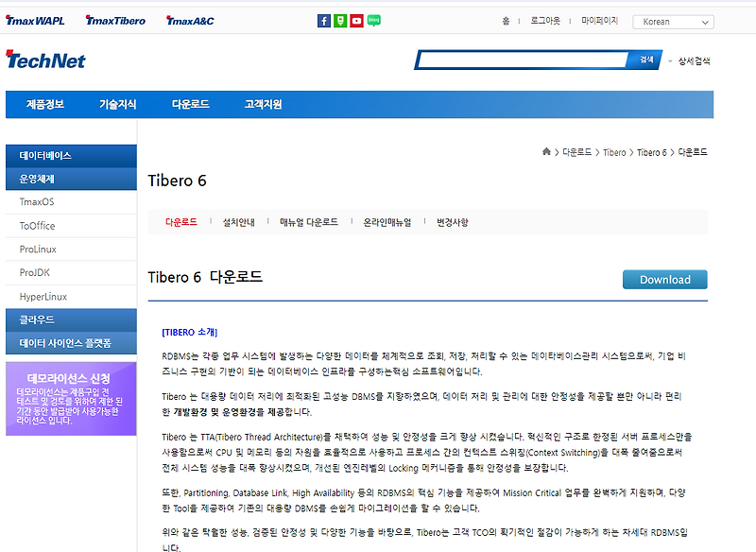Click the 로그아웃 link
The width and height of the screenshot is (756, 552).
tap(545, 19)
